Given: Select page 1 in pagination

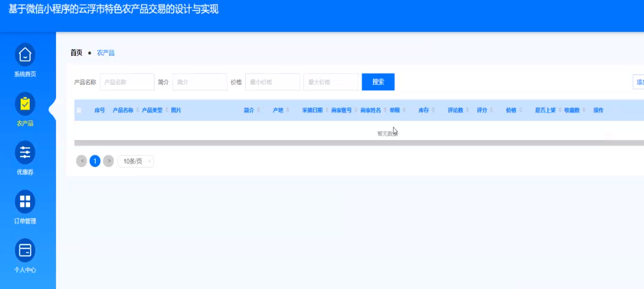Looking at the screenshot, I should click(95, 161).
